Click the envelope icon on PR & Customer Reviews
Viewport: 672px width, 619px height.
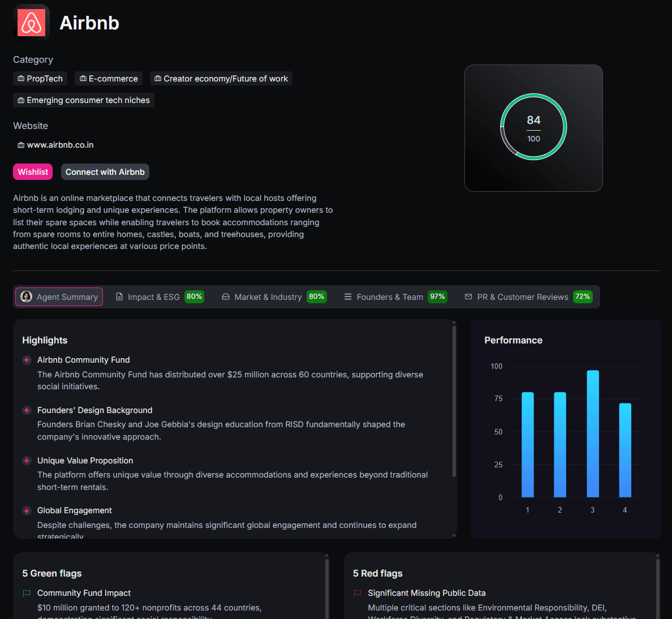click(x=468, y=296)
